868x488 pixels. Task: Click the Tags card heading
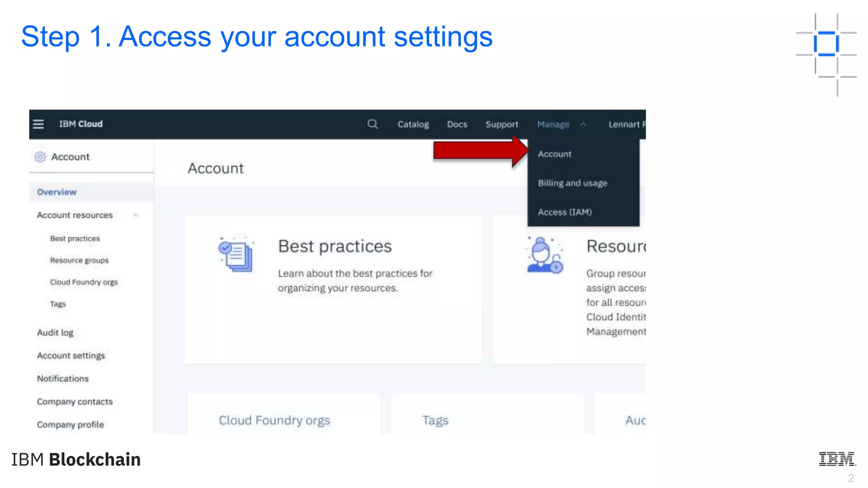435,420
